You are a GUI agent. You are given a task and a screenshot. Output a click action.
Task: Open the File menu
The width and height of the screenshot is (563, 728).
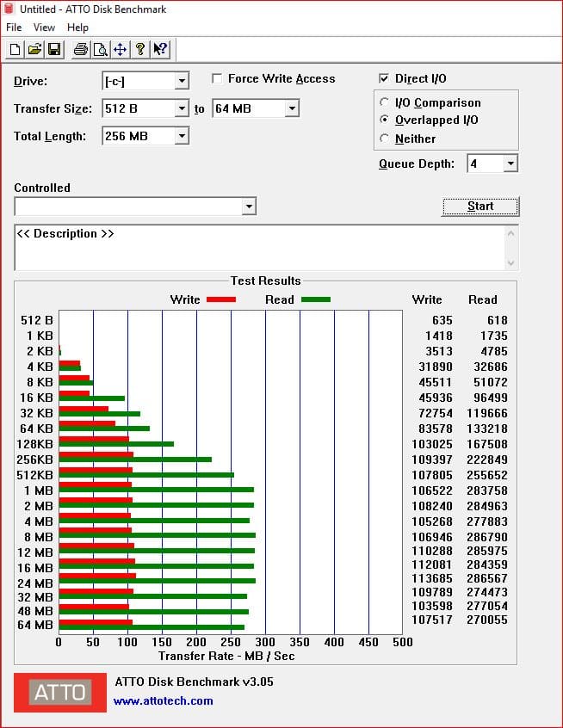(14, 28)
